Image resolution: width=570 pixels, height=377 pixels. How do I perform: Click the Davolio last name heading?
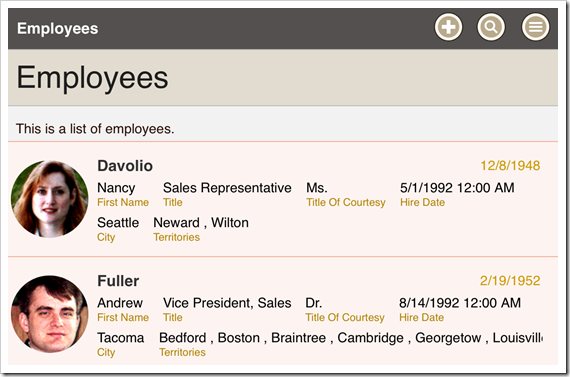[125, 166]
